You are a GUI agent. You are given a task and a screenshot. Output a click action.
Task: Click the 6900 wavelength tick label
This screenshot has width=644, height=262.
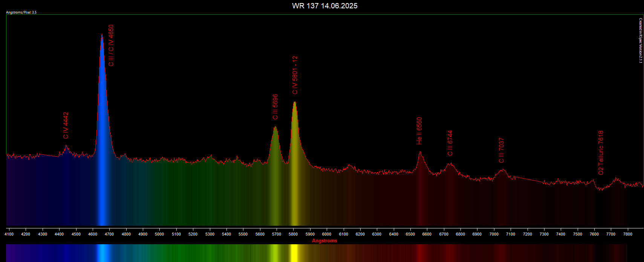(x=477, y=234)
